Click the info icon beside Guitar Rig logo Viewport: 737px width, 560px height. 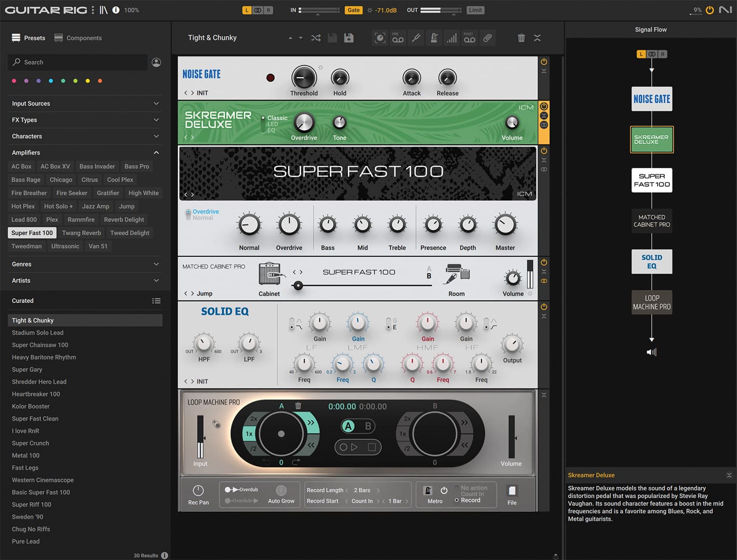coord(116,10)
